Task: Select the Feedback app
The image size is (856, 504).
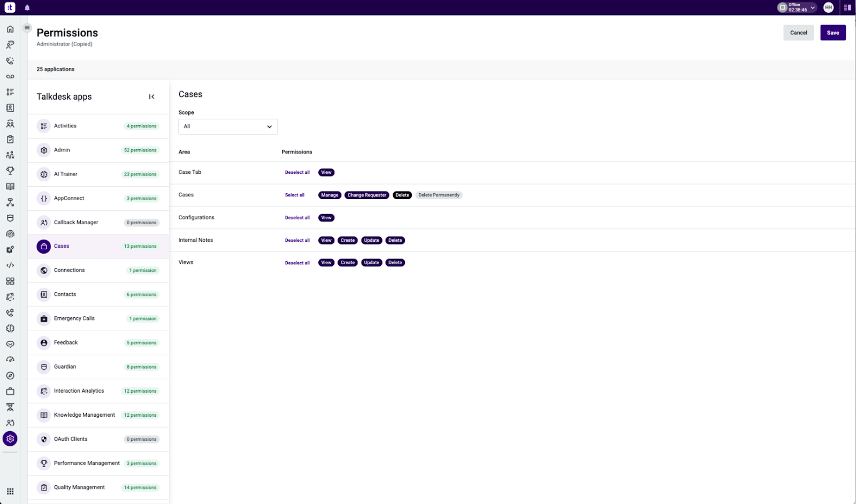Action: click(98, 343)
